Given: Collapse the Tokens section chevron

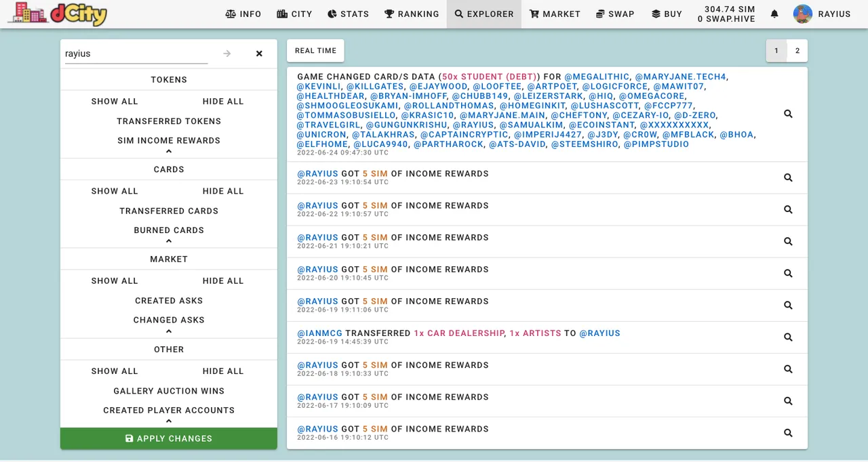Looking at the screenshot, I should pos(169,152).
